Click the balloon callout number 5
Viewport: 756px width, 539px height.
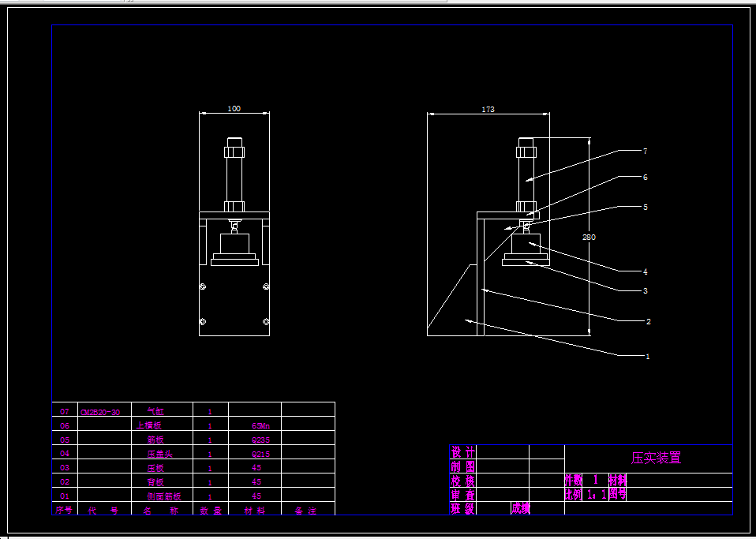tap(645, 207)
